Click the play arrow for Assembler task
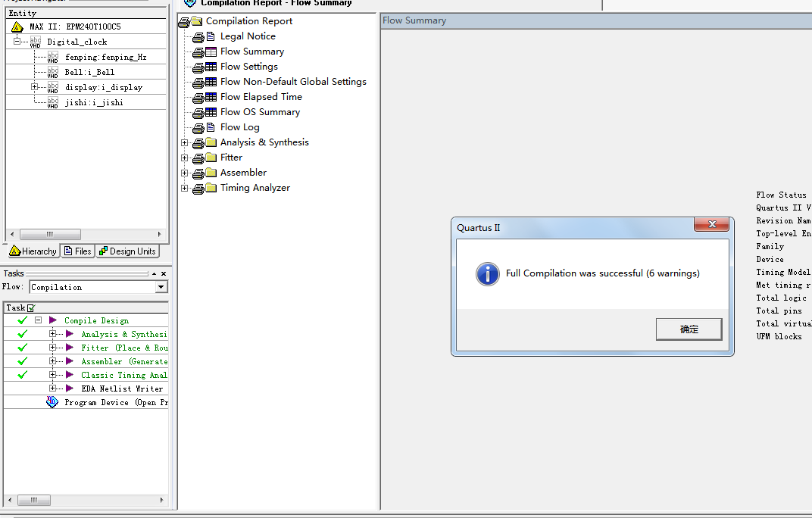Image resolution: width=812 pixels, height=518 pixels. click(70, 361)
